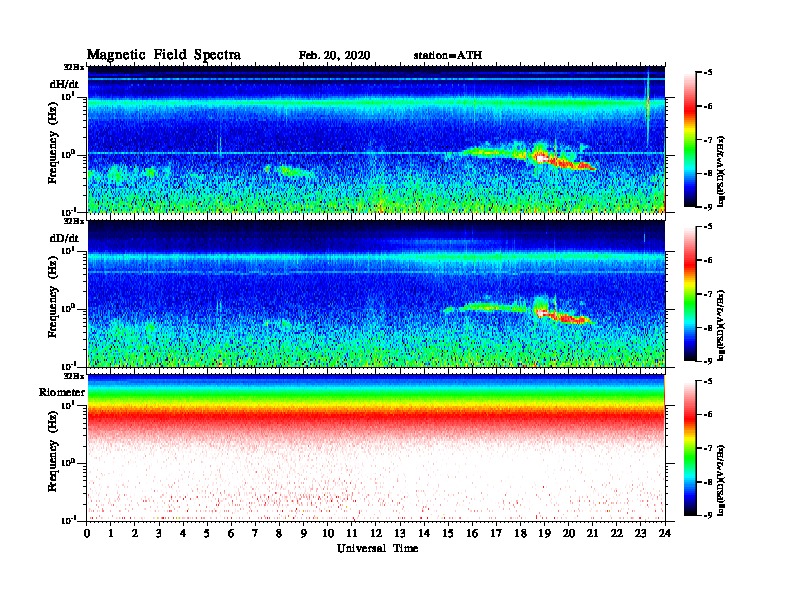Click hour "15" on Universal Time axis
792x612 pixels.
point(448,533)
